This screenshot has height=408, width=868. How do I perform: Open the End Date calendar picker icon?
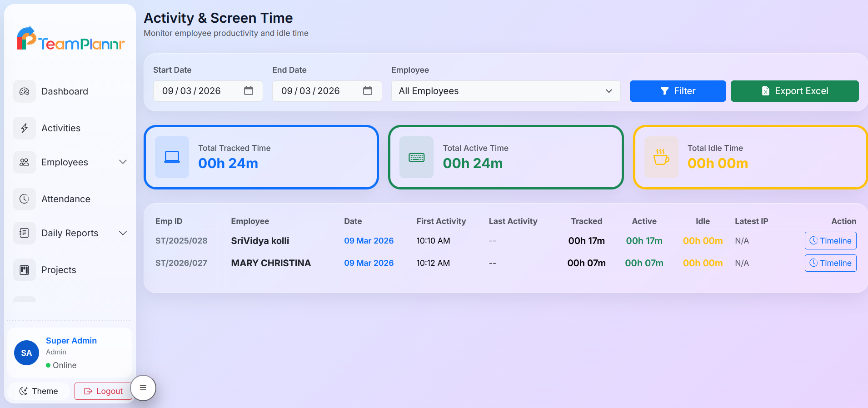tap(368, 91)
